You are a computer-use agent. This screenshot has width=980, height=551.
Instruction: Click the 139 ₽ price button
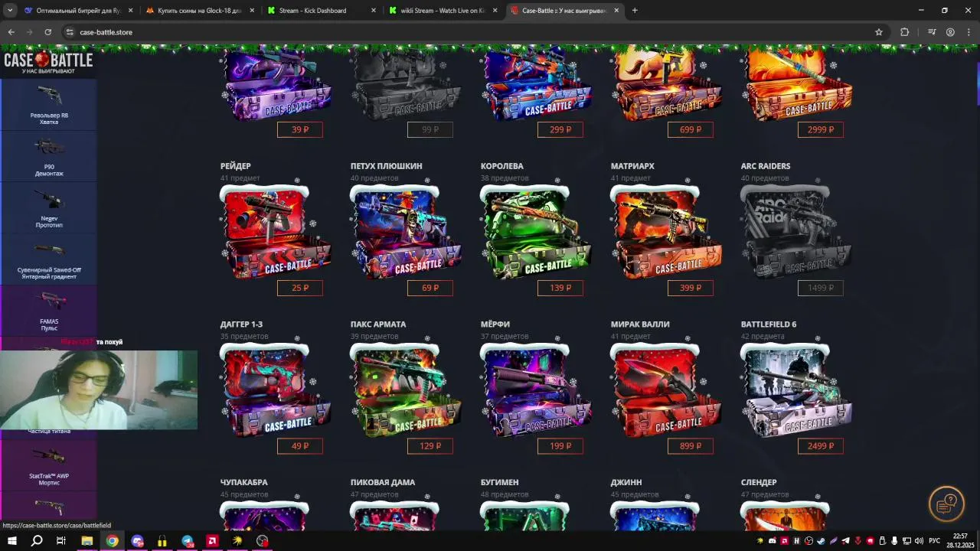coord(560,288)
